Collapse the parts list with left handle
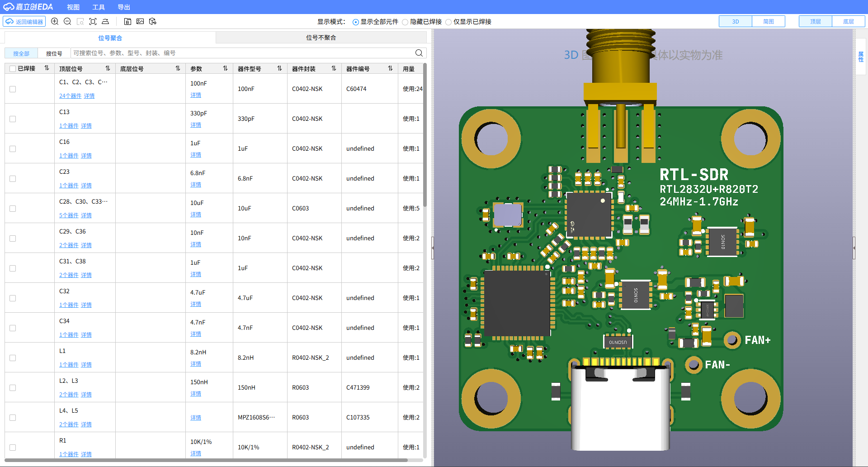Image resolution: width=868 pixels, height=467 pixels. pyautogui.click(x=433, y=248)
